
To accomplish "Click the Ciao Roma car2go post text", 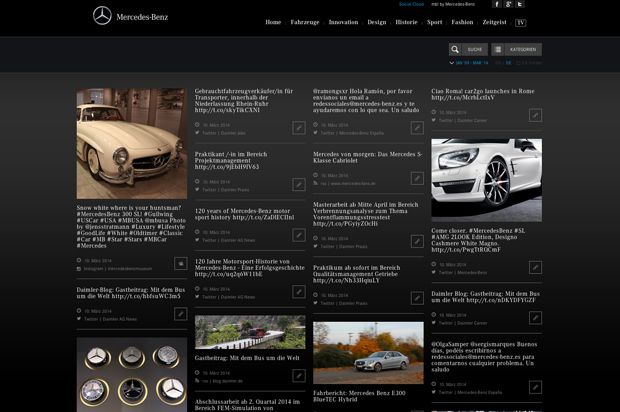I will click(x=483, y=94).
